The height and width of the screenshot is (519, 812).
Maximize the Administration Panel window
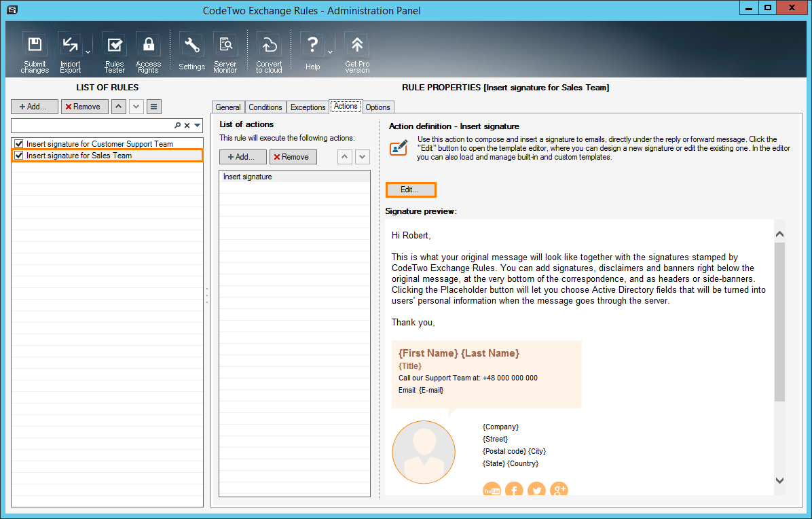click(x=768, y=7)
